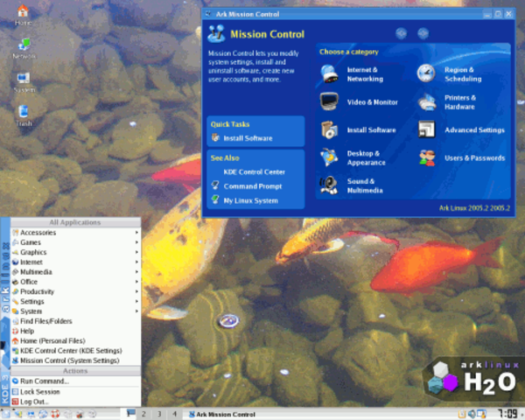Image resolution: width=525 pixels, height=420 pixels.
Task: Switch to virtual desktop 2
Action: tap(143, 414)
